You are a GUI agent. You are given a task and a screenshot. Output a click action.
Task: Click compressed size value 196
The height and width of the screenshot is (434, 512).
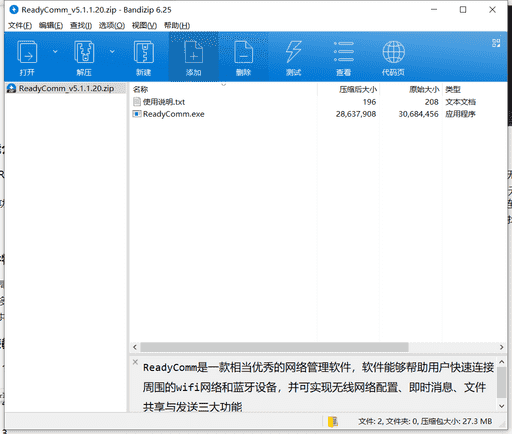pos(369,102)
